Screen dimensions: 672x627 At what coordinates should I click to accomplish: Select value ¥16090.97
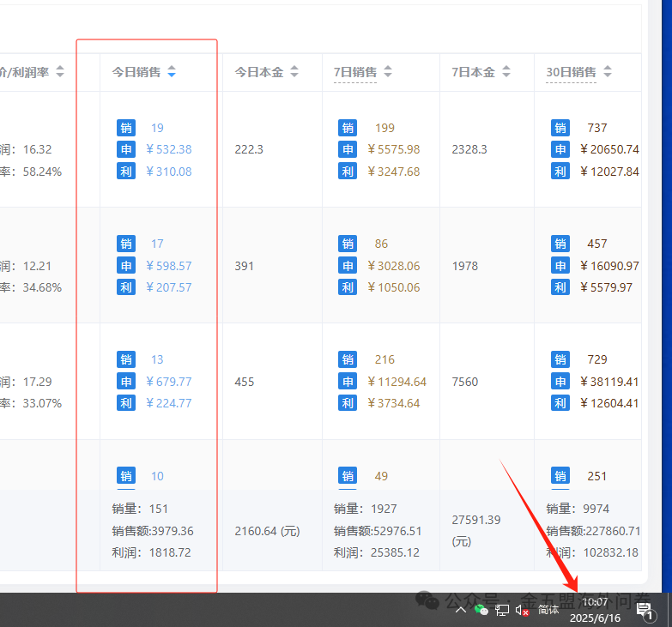(609, 266)
